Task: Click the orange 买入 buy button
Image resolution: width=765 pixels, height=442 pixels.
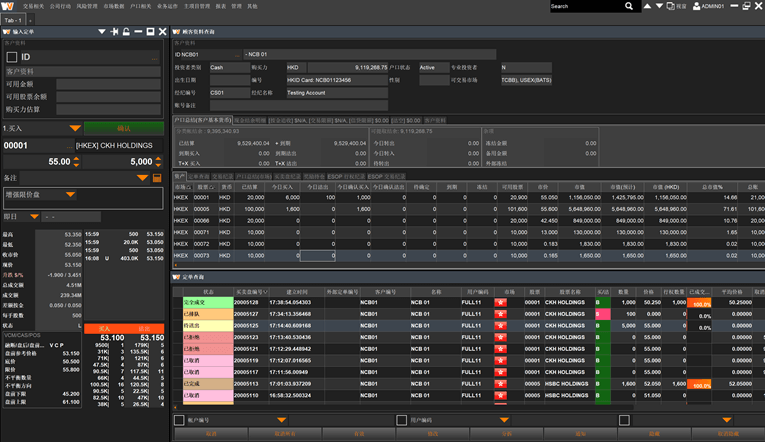Action: [102, 327]
